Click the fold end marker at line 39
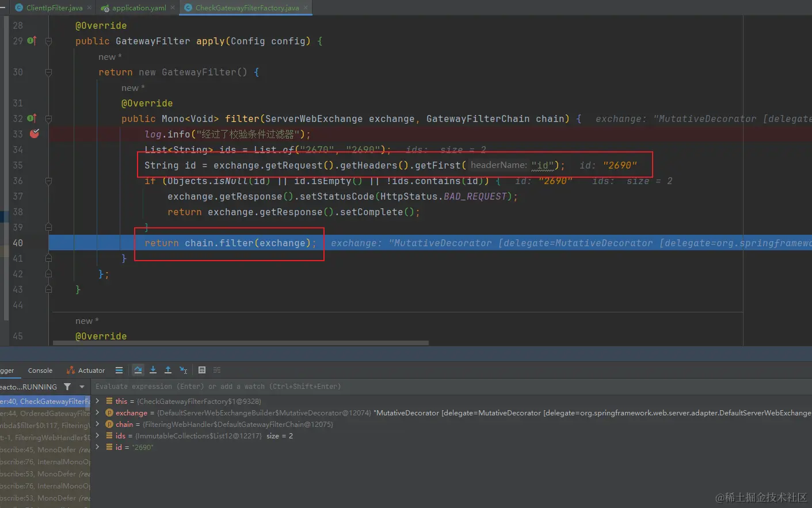 click(48, 227)
